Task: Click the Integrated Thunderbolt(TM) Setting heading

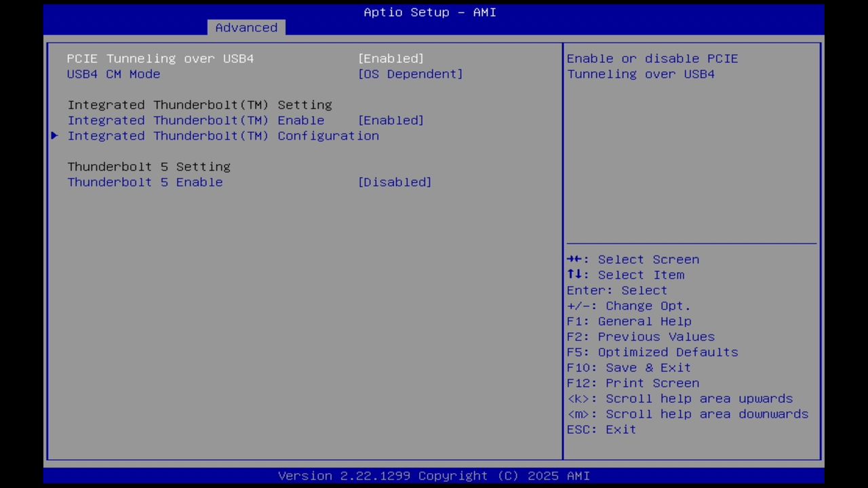Action: [x=199, y=104]
